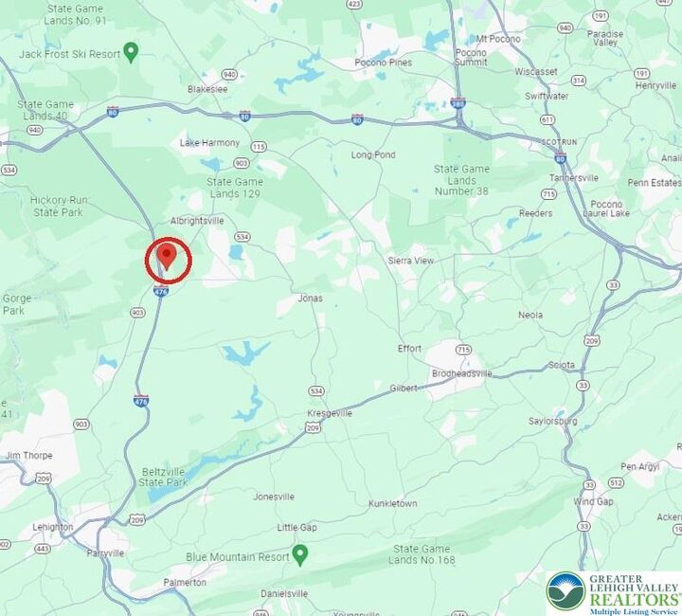Click the Route 512 shield near Pen Argyl
The width and height of the screenshot is (682, 616).
point(616,482)
